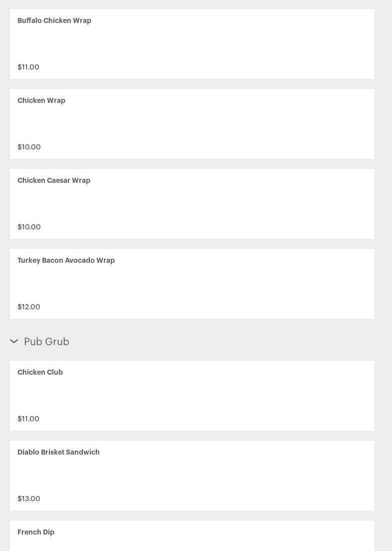Click the $13.00 Diablo Brisket Sandwich price
This screenshot has width=392, height=551.
click(x=29, y=499)
